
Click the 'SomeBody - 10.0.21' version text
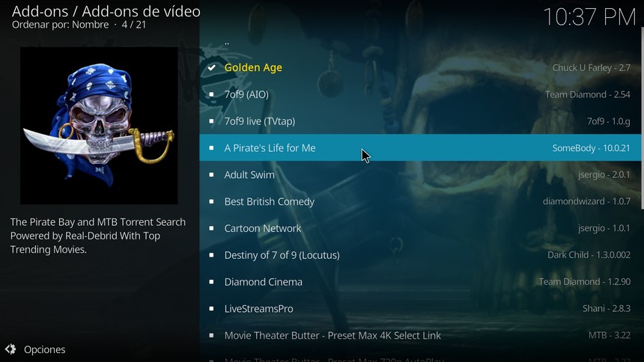point(591,148)
